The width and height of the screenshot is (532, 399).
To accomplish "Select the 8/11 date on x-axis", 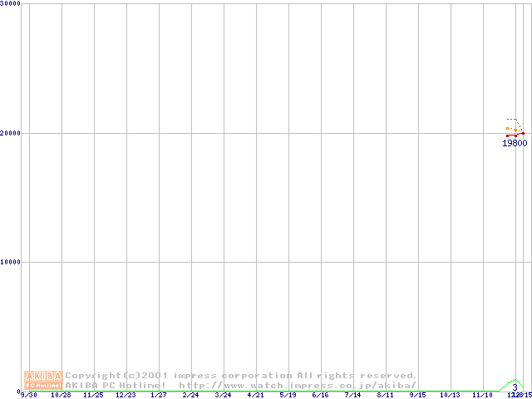I will coord(385,395).
